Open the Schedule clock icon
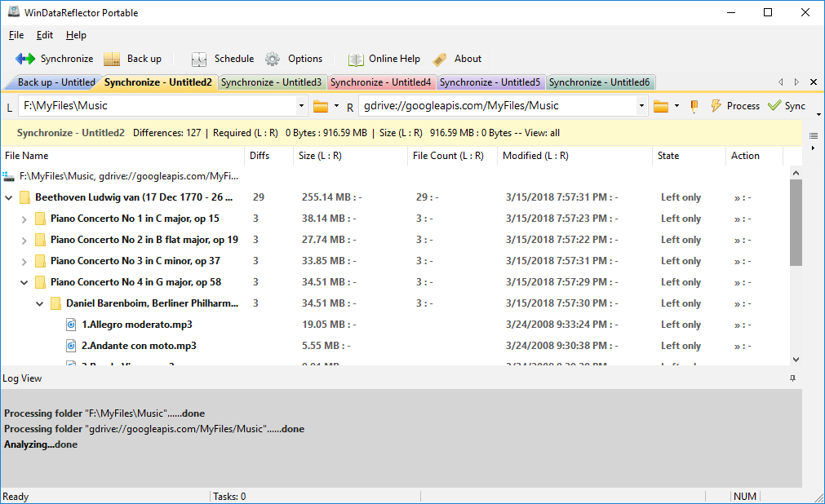The image size is (825, 504). pos(199,59)
